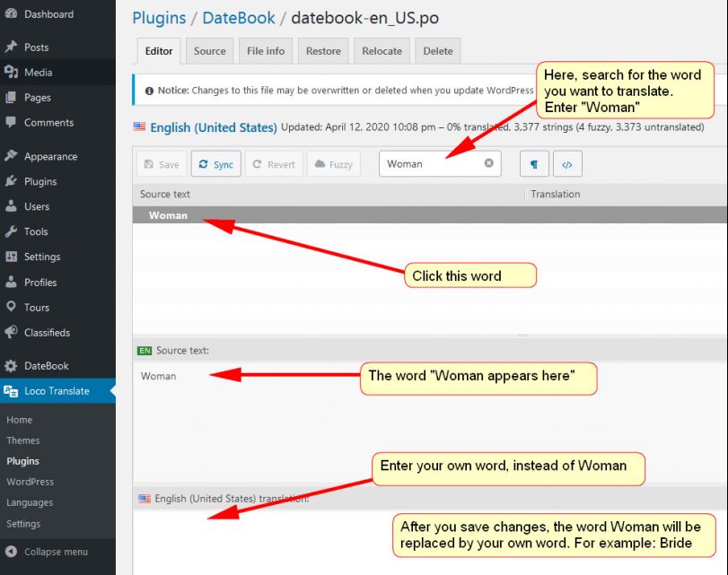The height and width of the screenshot is (575, 728).
Task: Click the Notice info icon
Action: pyautogui.click(x=149, y=91)
